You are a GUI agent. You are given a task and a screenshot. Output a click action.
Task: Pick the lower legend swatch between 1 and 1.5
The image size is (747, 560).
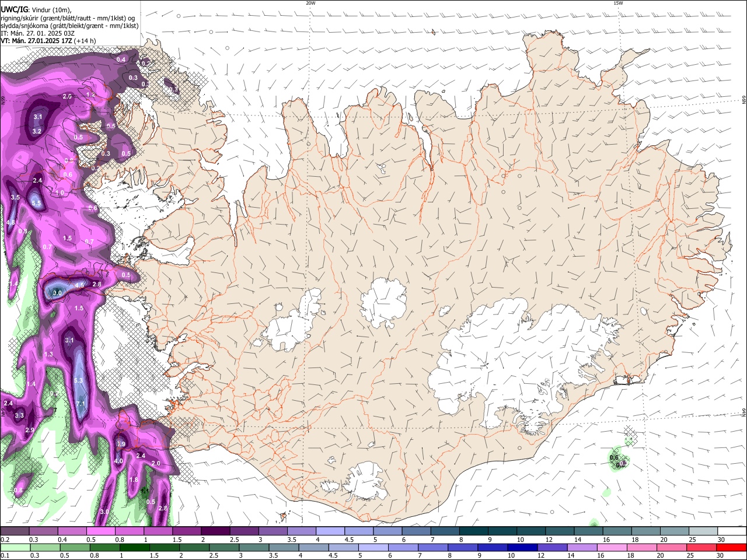(135, 548)
